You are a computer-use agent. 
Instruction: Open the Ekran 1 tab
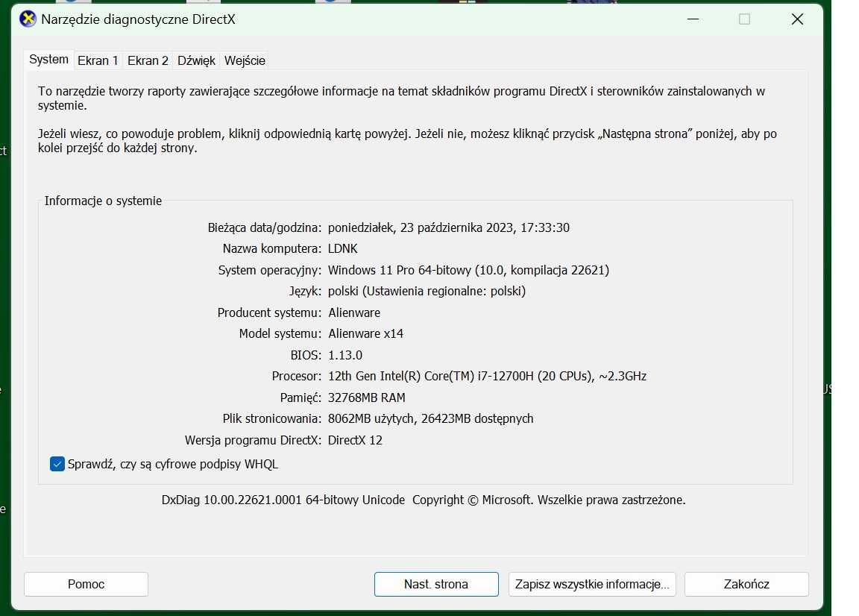coord(98,60)
